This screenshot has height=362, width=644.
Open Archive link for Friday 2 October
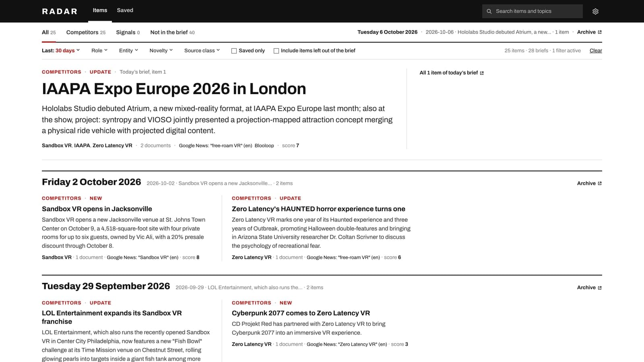(x=589, y=183)
